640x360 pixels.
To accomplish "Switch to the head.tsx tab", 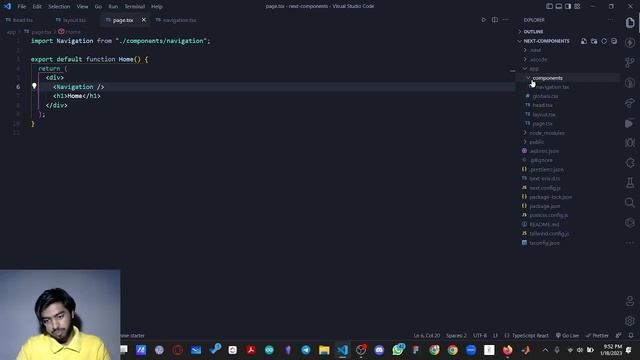I will coord(23,20).
